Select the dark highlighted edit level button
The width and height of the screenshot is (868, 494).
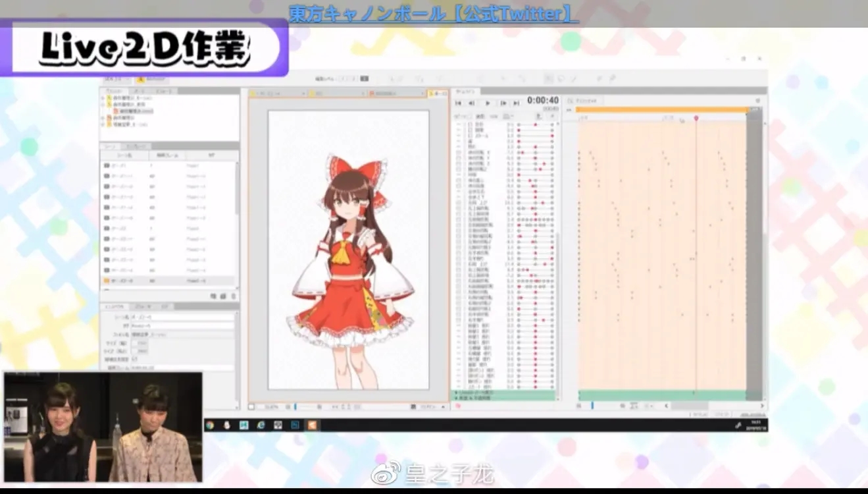point(365,78)
